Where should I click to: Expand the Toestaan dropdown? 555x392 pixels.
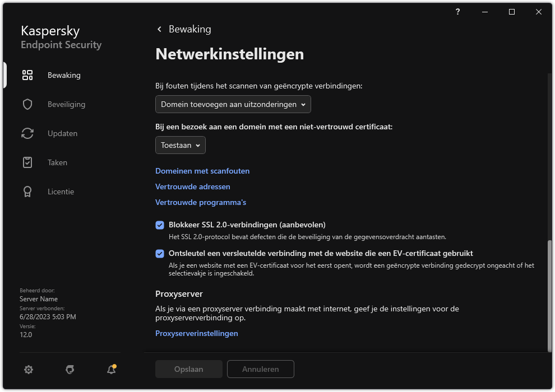tap(180, 145)
